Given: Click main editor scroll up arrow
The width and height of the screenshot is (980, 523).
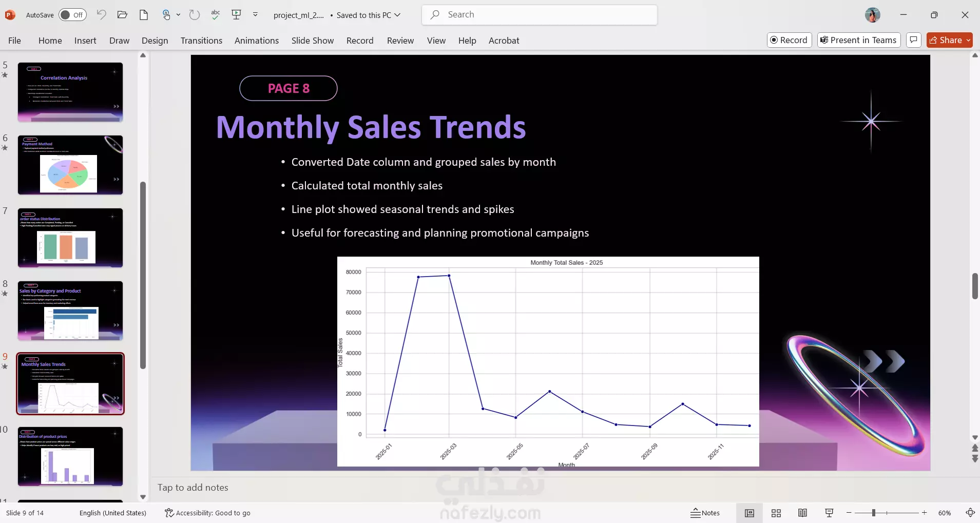Looking at the screenshot, I should pos(975,55).
